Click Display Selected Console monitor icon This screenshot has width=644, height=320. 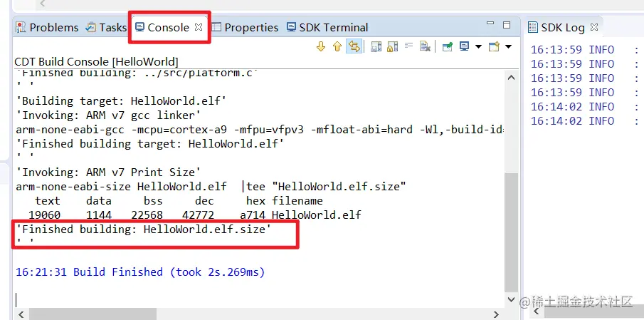pos(464,46)
